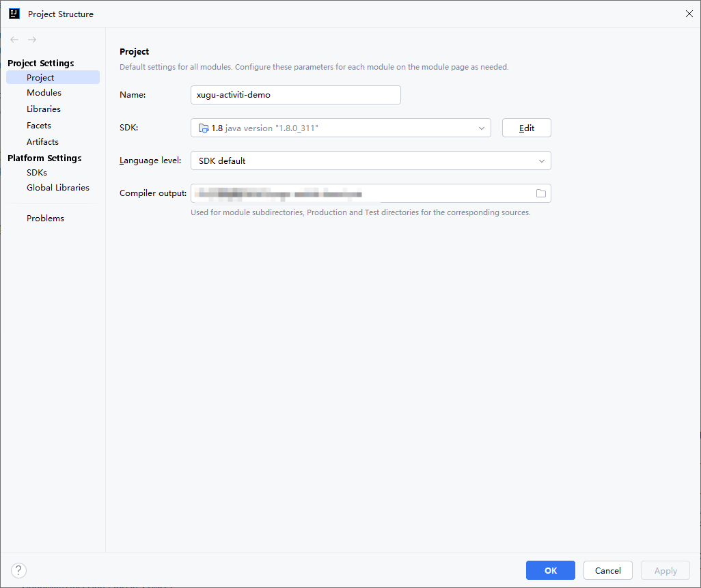Select Facets in the sidebar
The height and width of the screenshot is (588, 701).
pyautogui.click(x=39, y=126)
